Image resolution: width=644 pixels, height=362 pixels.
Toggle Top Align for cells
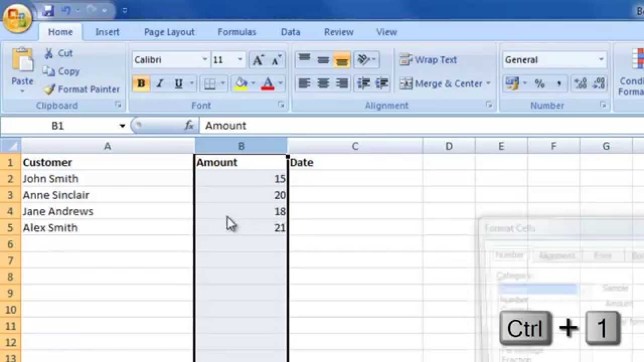pyautogui.click(x=304, y=60)
